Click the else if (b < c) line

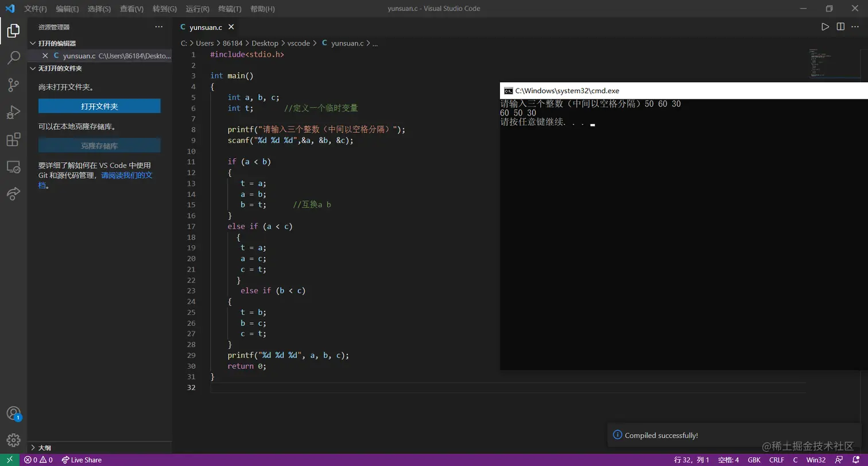(273, 291)
